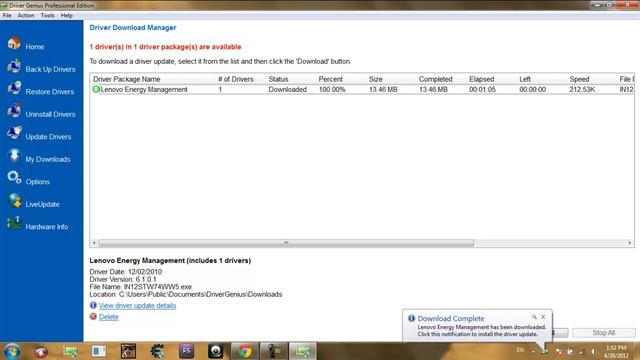Open the Windows Start orb

click(12, 351)
